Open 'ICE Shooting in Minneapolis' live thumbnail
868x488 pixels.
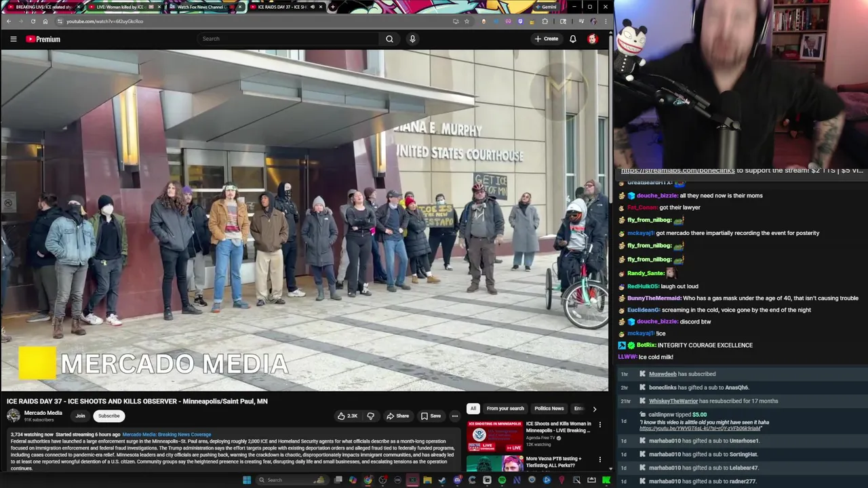495,436
